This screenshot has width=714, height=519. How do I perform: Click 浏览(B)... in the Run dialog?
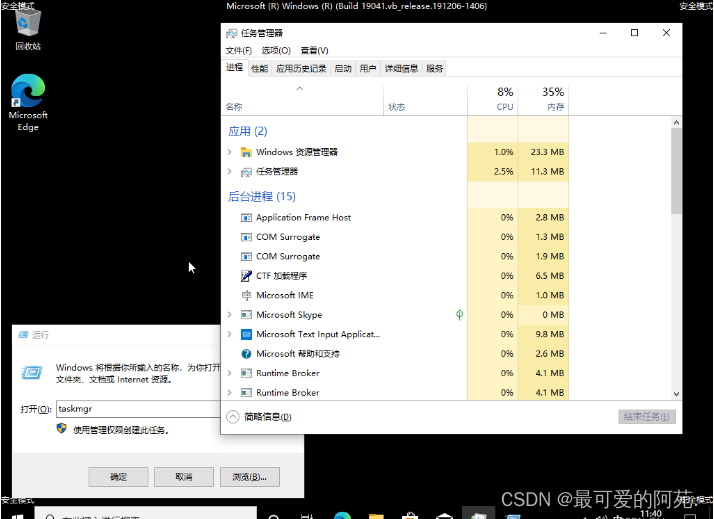pos(250,477)
